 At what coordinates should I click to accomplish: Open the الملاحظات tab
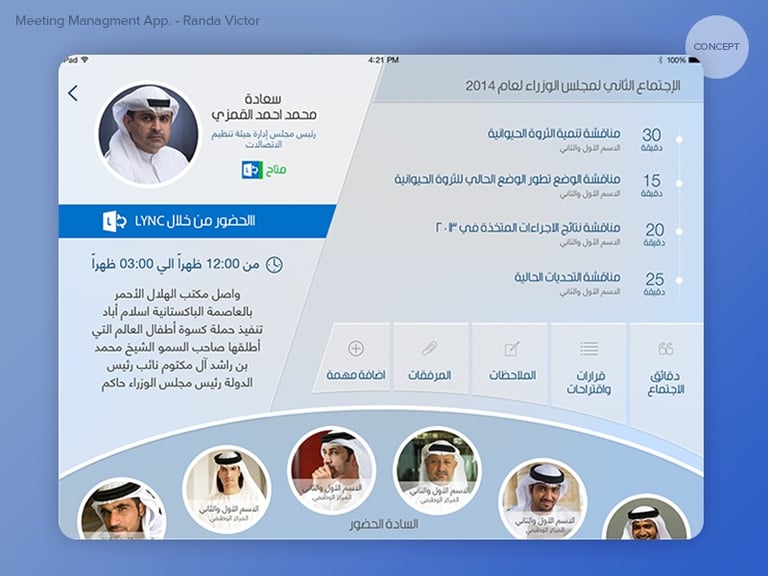click(510, 363)
